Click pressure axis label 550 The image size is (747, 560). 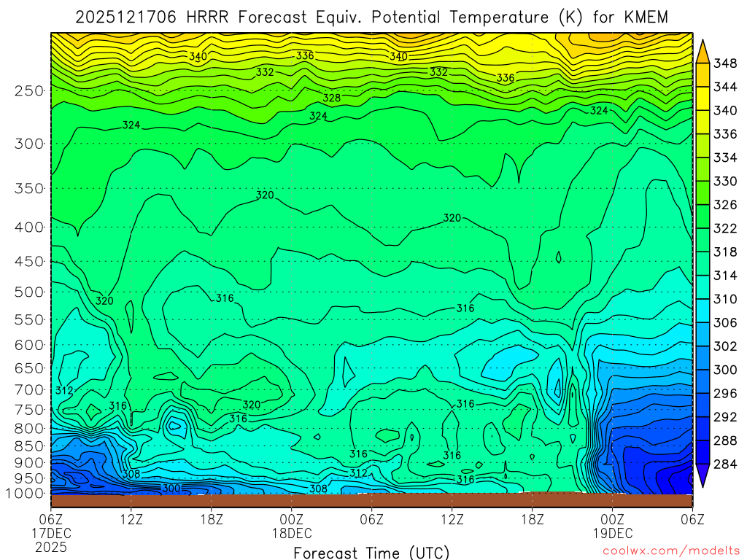[x=29, y=319]
